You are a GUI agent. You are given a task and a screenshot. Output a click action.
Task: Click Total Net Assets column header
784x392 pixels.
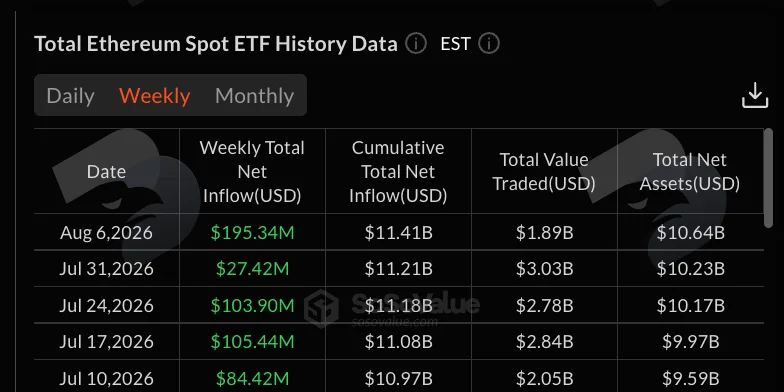point(690,172)
